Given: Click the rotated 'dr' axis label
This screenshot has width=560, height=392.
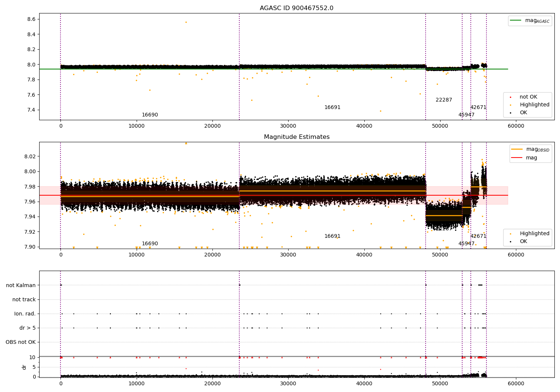Looking at the screenshot, I should tap(24, 367).
